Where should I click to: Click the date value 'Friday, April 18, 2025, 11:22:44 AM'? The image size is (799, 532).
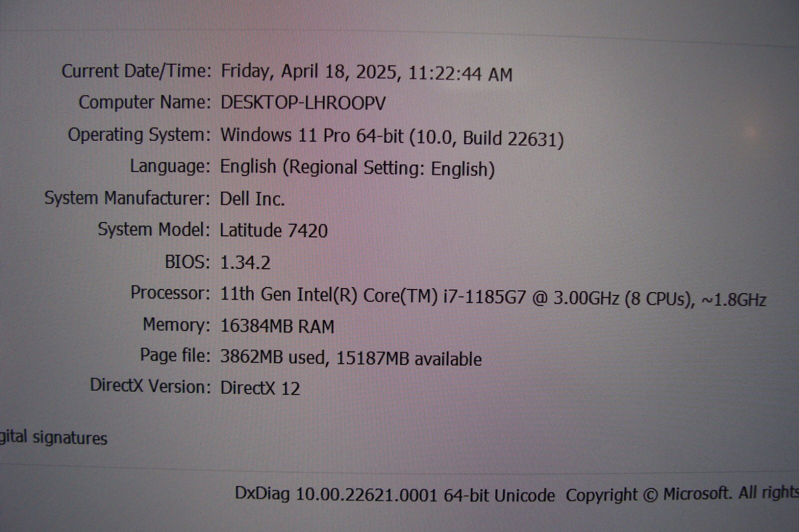point(367,73)
